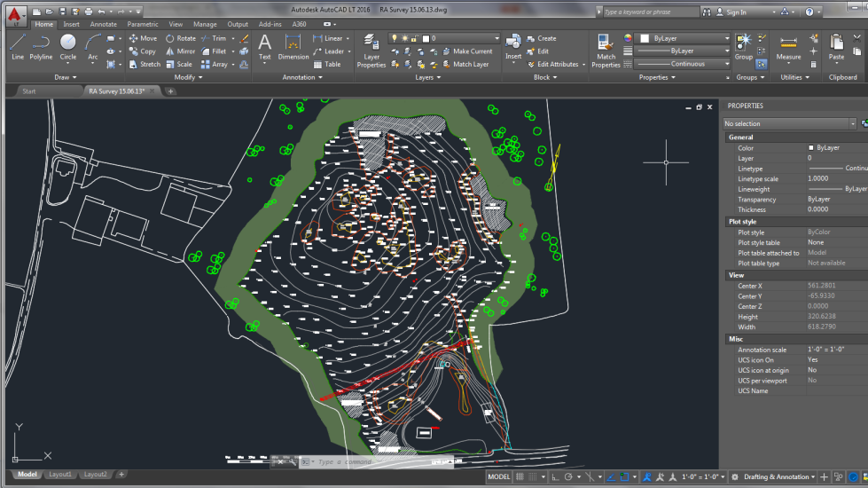Image resolution: width=868 pixels, height=488 pixels.
Task: Click Make Current layer button
Action: click(x=466, y=51)
